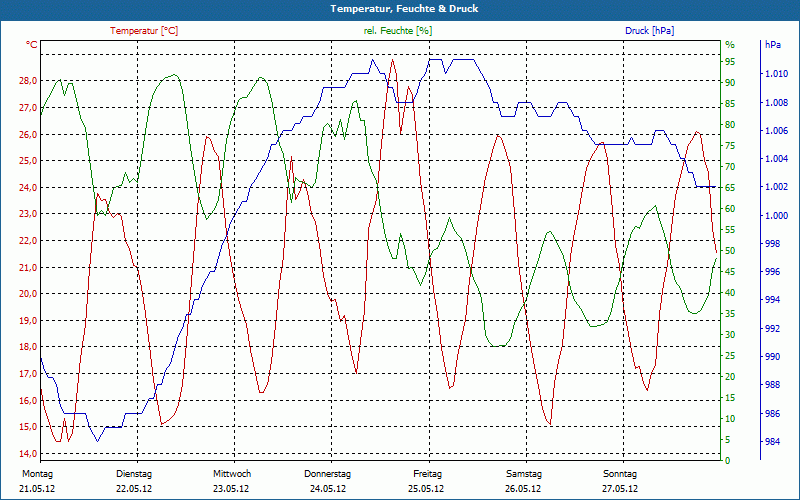The width and height of the screenshot is (800, 500).
Task: Click the '%' humidity axis unit label
Action: tap(730, 45)
